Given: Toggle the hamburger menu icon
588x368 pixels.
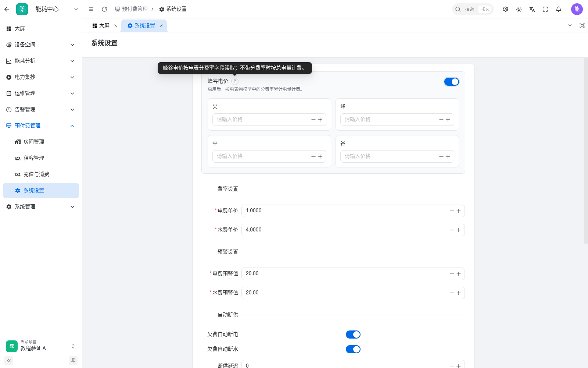Looking at the screenshot, I should coord(91,9).
